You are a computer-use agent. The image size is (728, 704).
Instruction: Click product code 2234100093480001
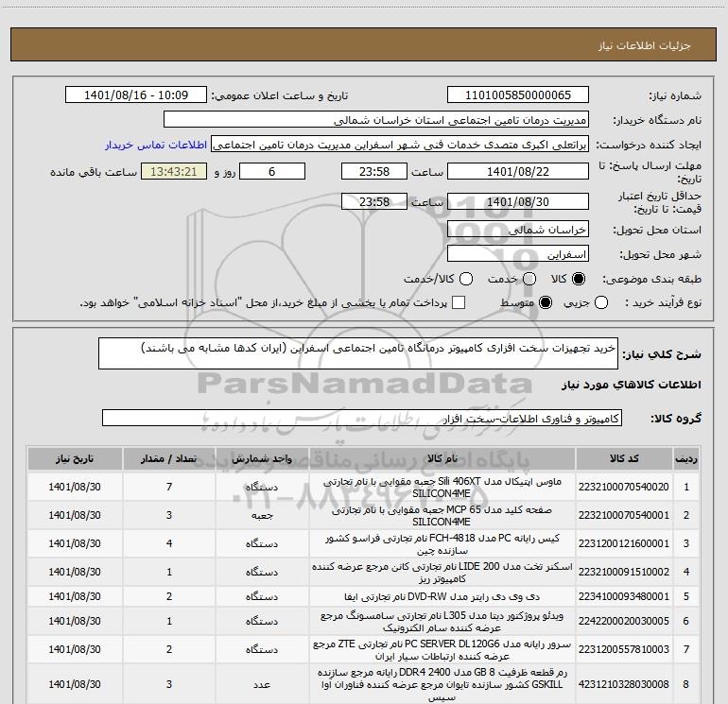[624, 596]
